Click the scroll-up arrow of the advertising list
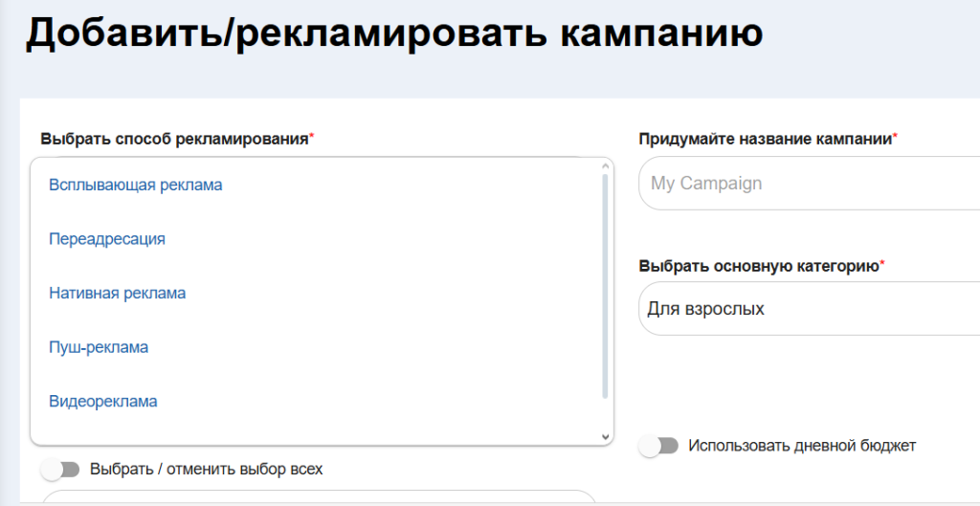980x506 pixels. pos(605,167)
